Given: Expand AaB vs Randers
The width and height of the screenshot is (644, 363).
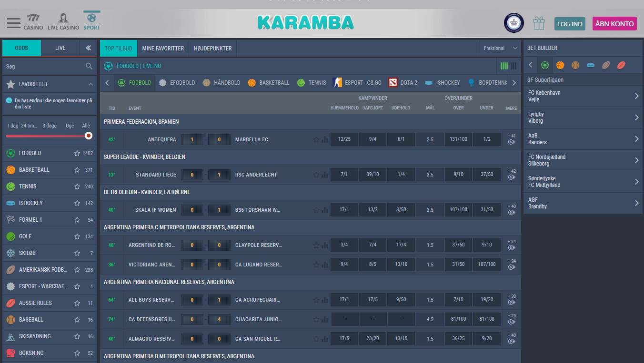Looking at the screenshot, I should pos(583,139).
